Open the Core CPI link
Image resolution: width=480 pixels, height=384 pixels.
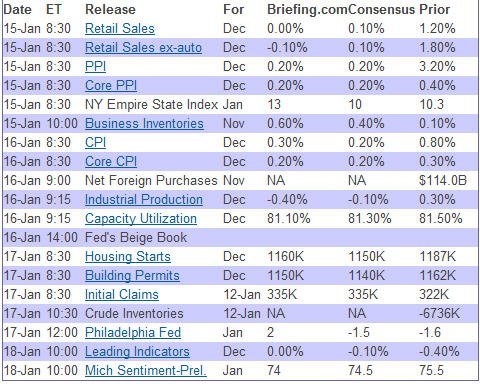click(x=111, y=162)
